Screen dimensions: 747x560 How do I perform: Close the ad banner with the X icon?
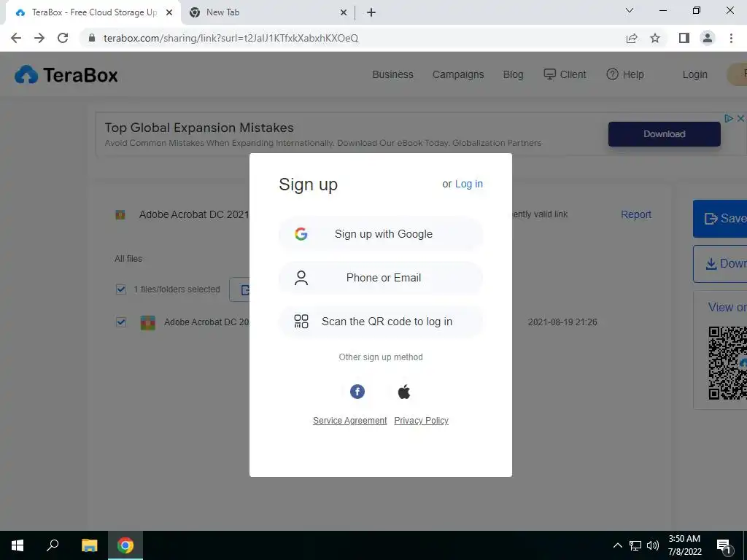[x=741, y=118]
